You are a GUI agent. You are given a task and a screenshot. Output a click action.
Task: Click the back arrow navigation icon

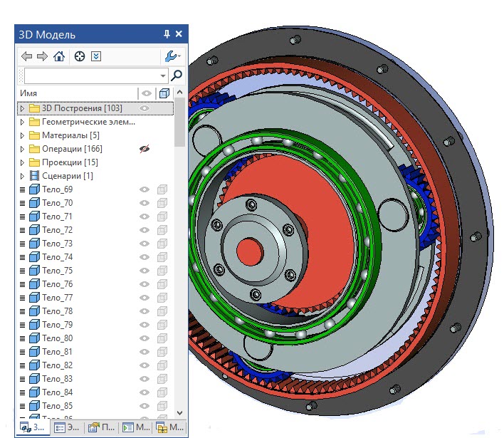point(26,56)
